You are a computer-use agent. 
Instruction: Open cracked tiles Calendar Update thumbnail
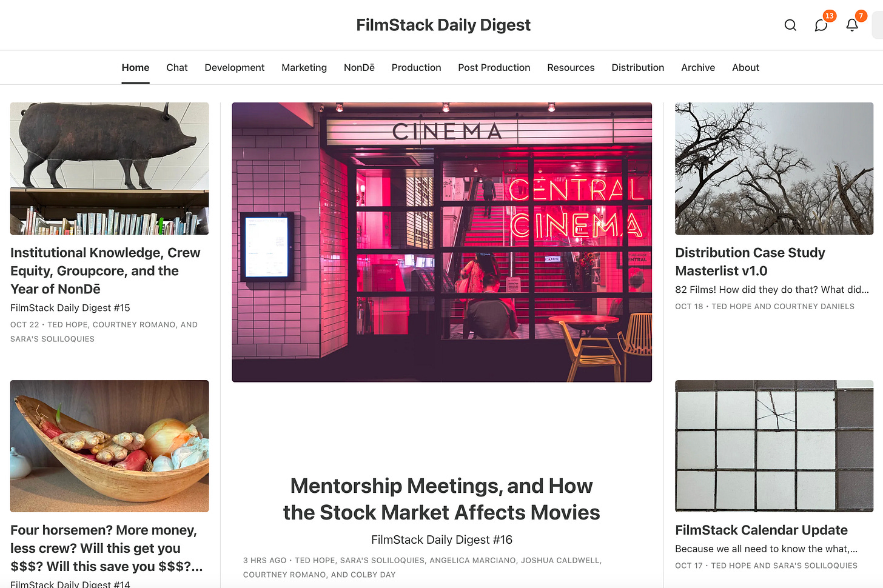click(774, 446)
